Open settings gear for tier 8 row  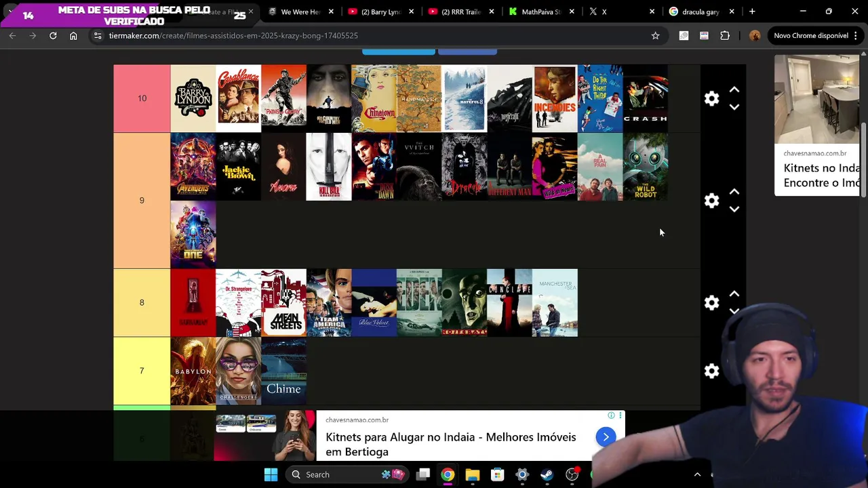(711, 302)
